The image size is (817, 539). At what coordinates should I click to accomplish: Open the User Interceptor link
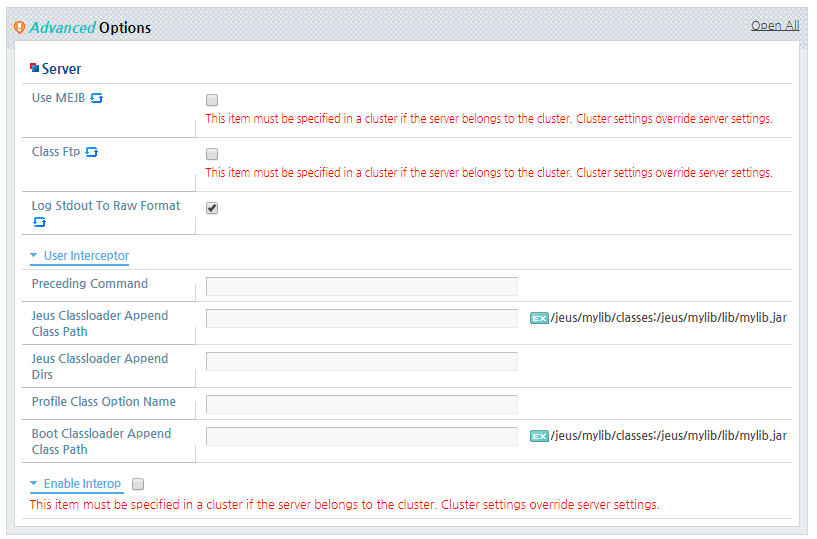coord(86,256)
